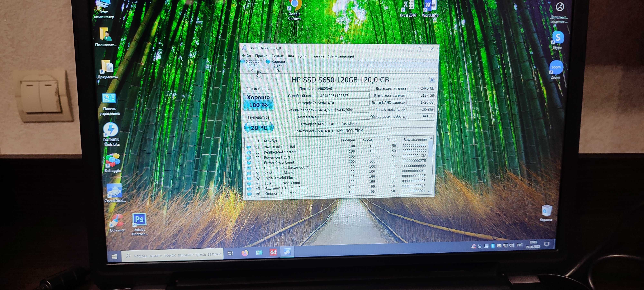This screenshot has width=644, height=290.
Task: Open the Пользователь folder desktop icon
Action: point(106,37)
